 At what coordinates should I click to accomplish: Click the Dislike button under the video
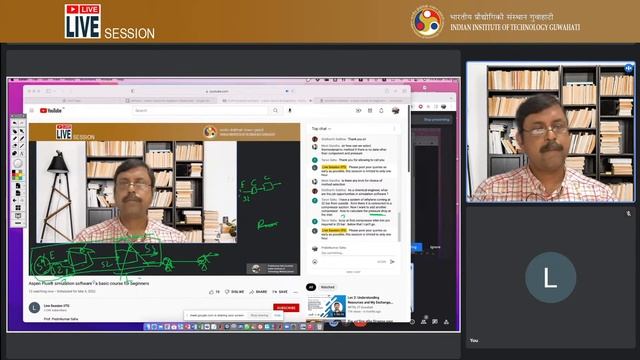coord(234,292)
